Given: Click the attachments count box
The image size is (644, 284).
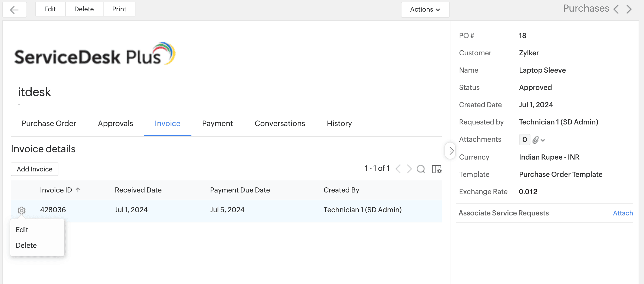Looking at the screenshot, I should click(525, 140).
